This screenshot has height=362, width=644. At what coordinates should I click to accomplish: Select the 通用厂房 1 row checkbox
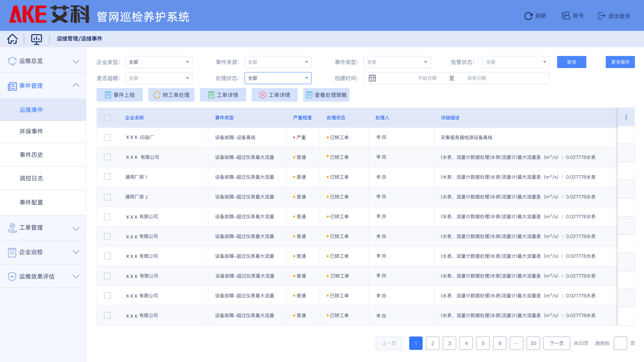pyautogui.click(x=107, y=177)
